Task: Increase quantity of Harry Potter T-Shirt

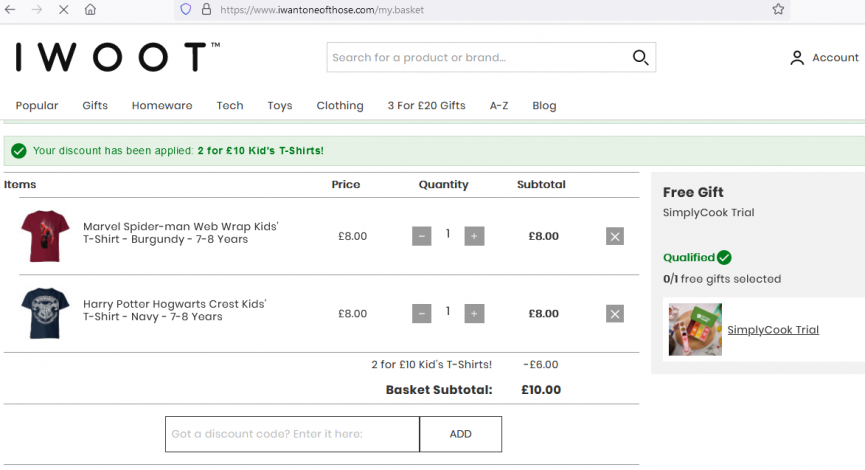Action: 474,313
